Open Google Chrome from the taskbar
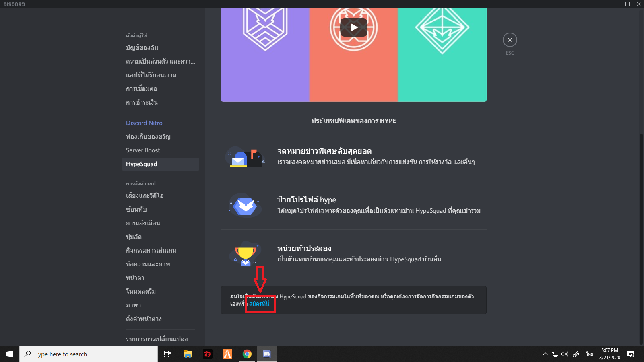The height and width of the screenshot is (362, 644). pyautogui.click(x=247, y=354)
